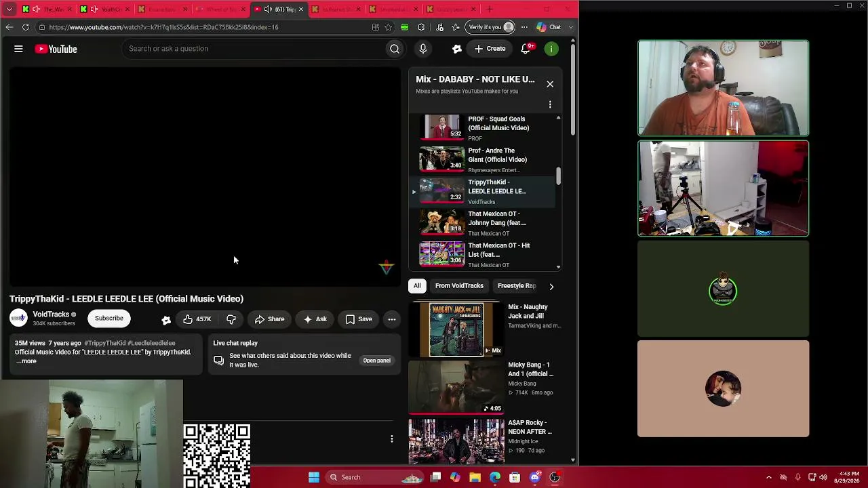This screenshot has height=488, width=868.
Task: Save the video with the Save button
Action: click(x=359, y=319)
